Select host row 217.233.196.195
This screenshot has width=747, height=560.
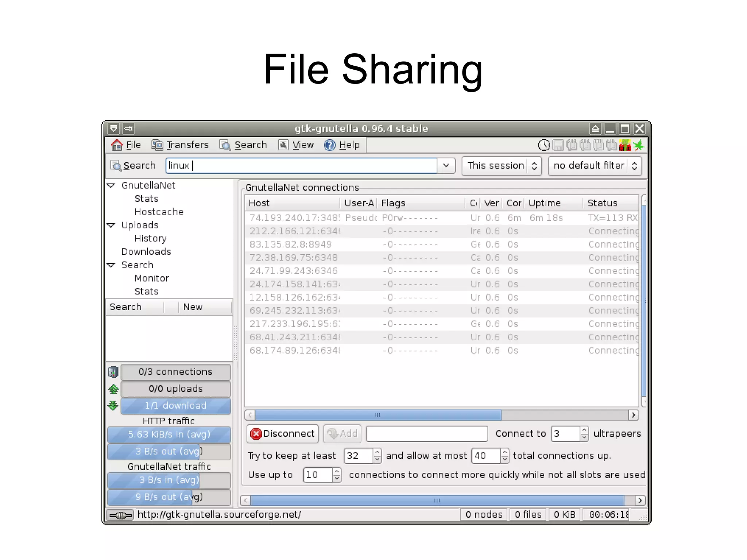(442, 324)
